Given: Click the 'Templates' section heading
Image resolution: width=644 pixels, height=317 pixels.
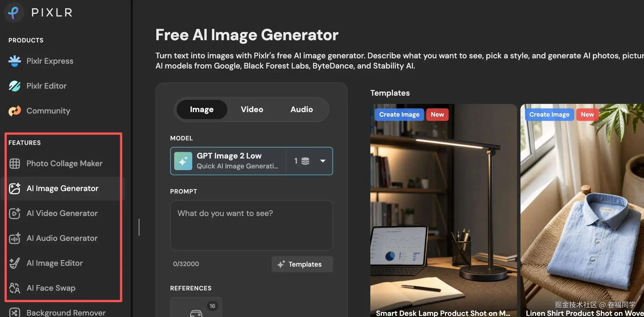Looking at the screenshot, I should (x=390, y=93).
